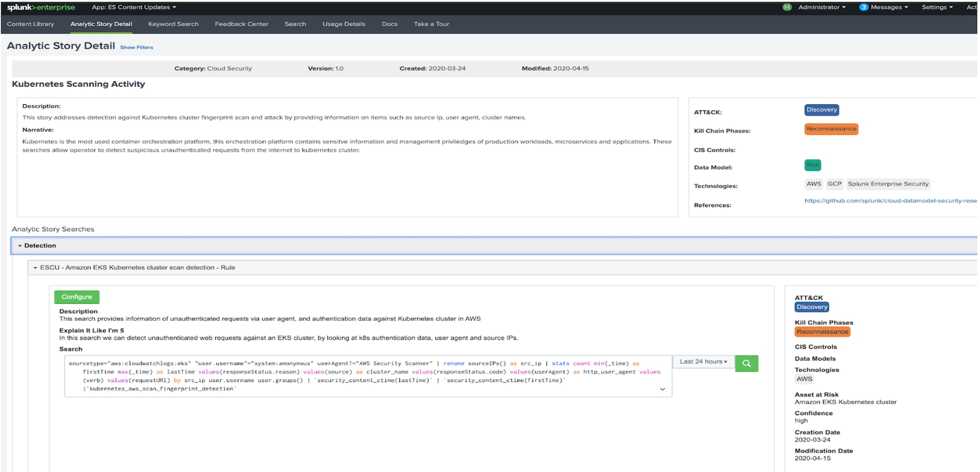Click the Show Filters link

tap(136, 47)
